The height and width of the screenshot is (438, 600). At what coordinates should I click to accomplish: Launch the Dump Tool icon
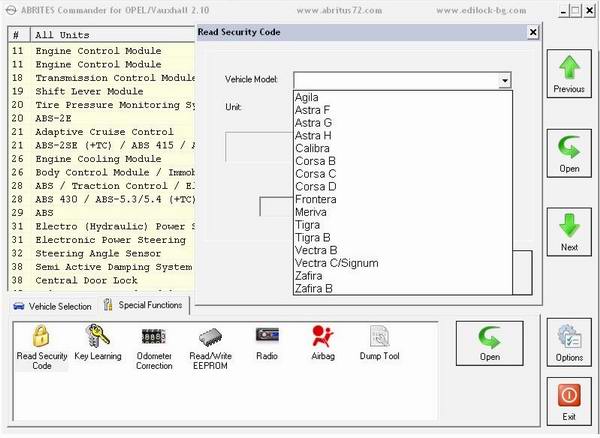[x=379, y=336]
